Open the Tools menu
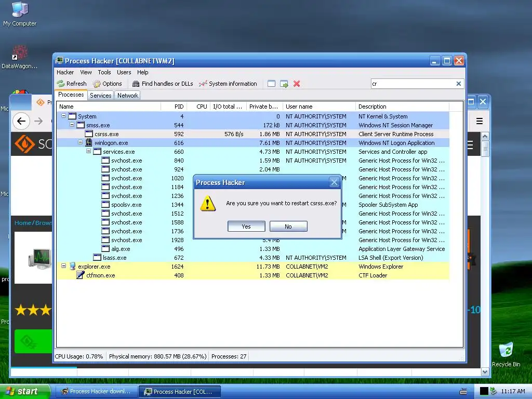Viewport: 532px width, 399px height. click(104, 72)
